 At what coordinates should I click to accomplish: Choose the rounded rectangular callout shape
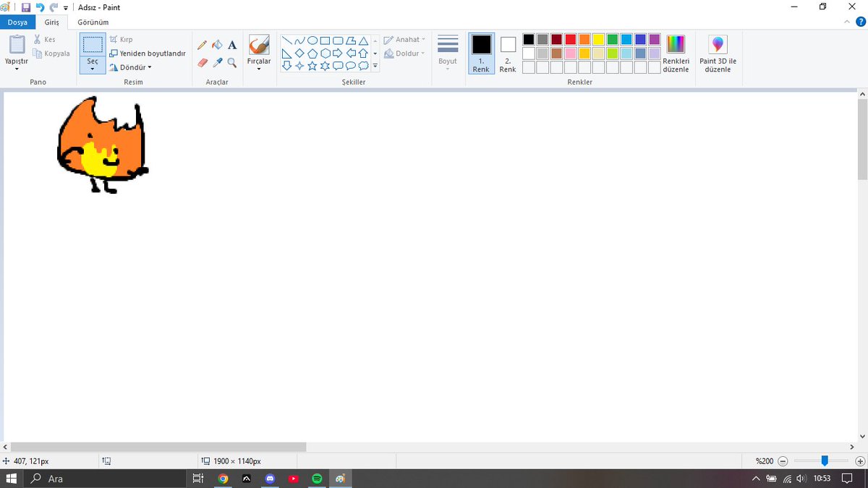pyautogui.click(x=338, y=66)
